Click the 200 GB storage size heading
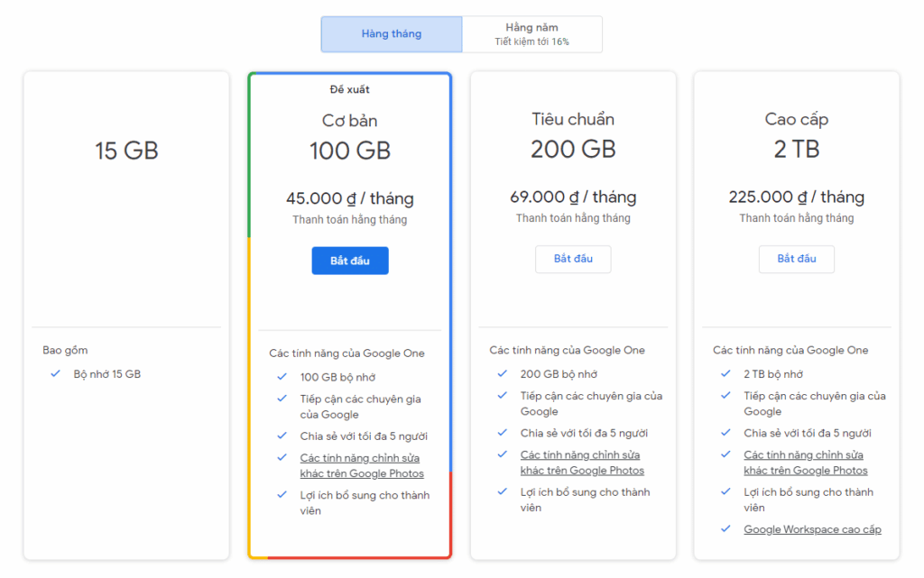The height and width of the screenshot is (578, 924). [x=573, y=149]
